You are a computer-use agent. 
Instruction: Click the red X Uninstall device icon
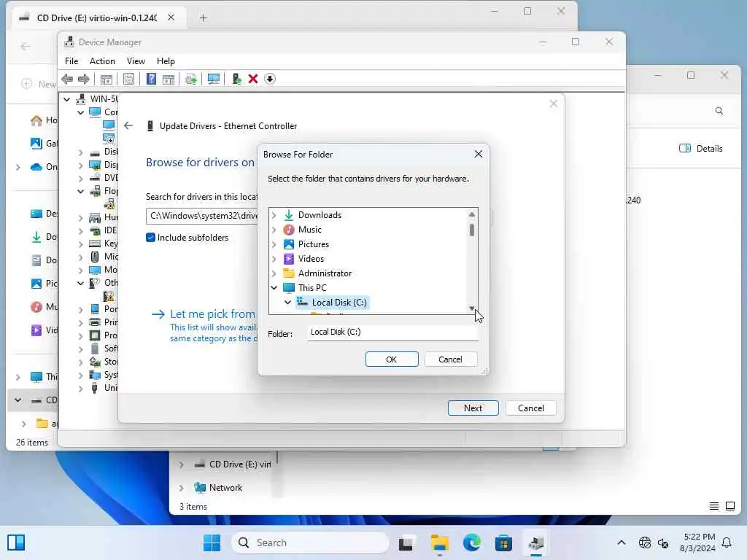[253, 79]
